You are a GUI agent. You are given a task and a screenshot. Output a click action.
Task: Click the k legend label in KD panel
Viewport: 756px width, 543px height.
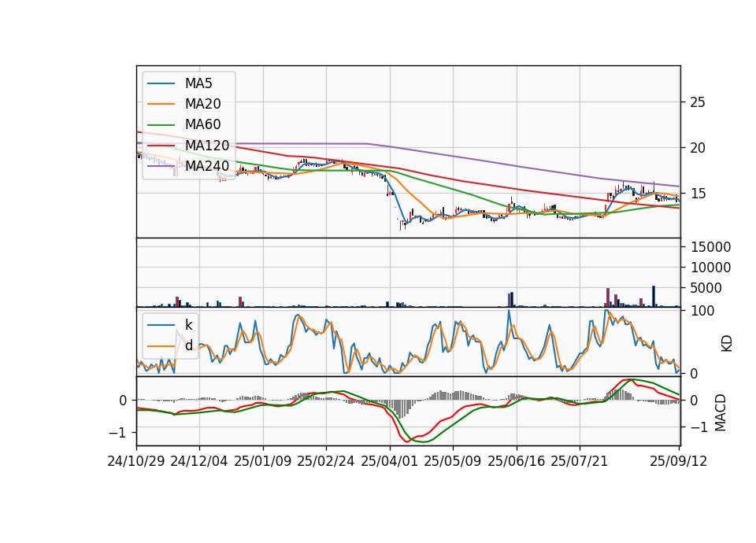pyautogui.click(x=188, y=325)
